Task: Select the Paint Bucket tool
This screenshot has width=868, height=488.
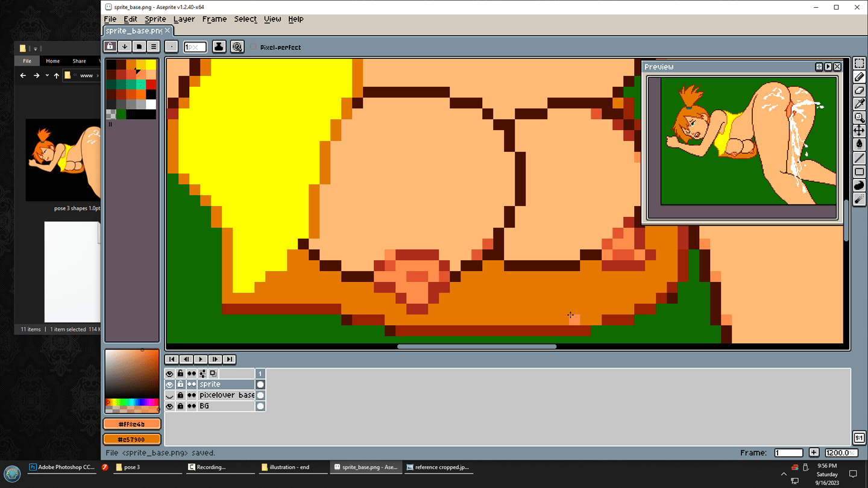Action: point(859,144)
